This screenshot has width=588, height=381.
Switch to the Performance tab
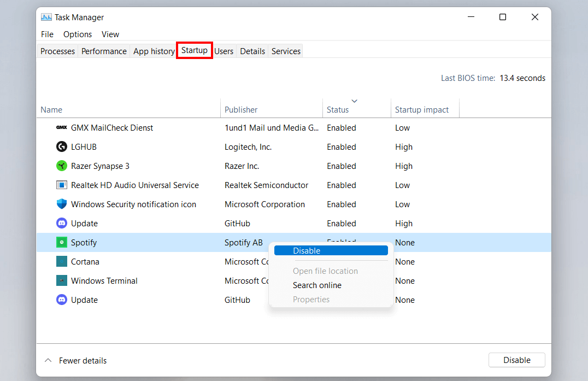click(x=103, y=51)
